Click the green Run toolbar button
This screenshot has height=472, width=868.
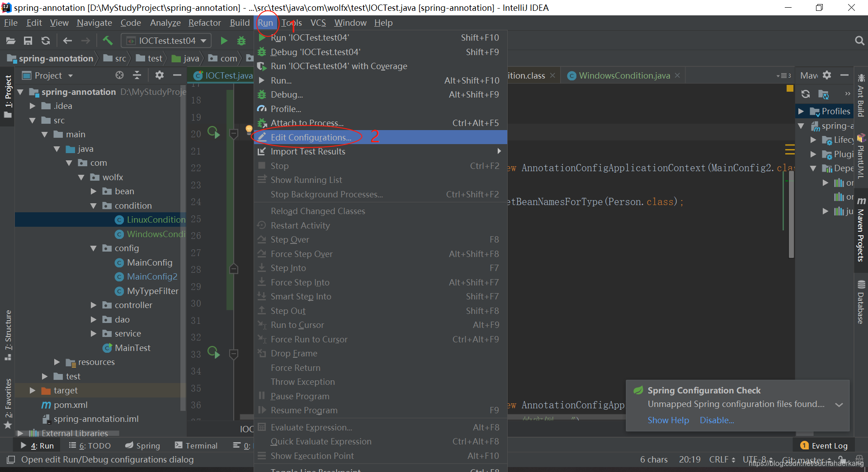(224, 41)
